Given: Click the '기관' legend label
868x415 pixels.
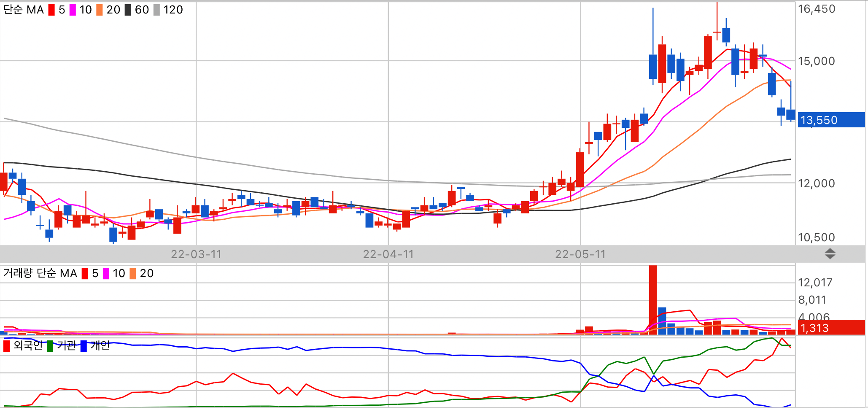Looking at the screenshot, I should [66, 345].
